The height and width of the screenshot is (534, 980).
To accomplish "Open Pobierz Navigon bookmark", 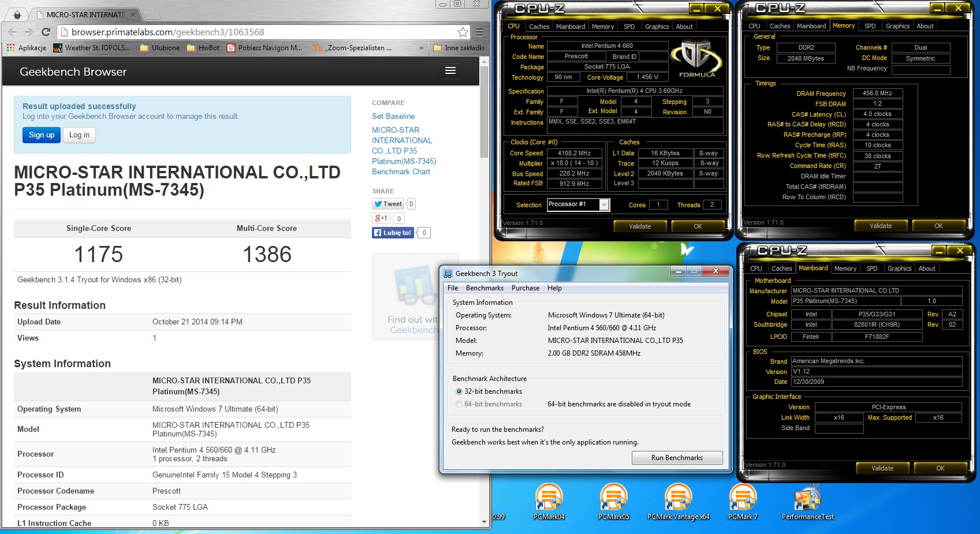I will tap(264, 48).
